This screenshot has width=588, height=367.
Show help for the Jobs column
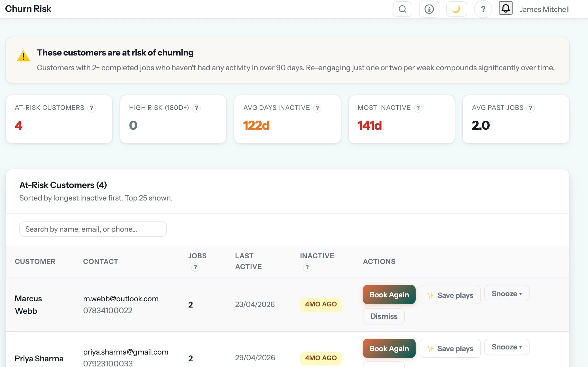point(195,267)
